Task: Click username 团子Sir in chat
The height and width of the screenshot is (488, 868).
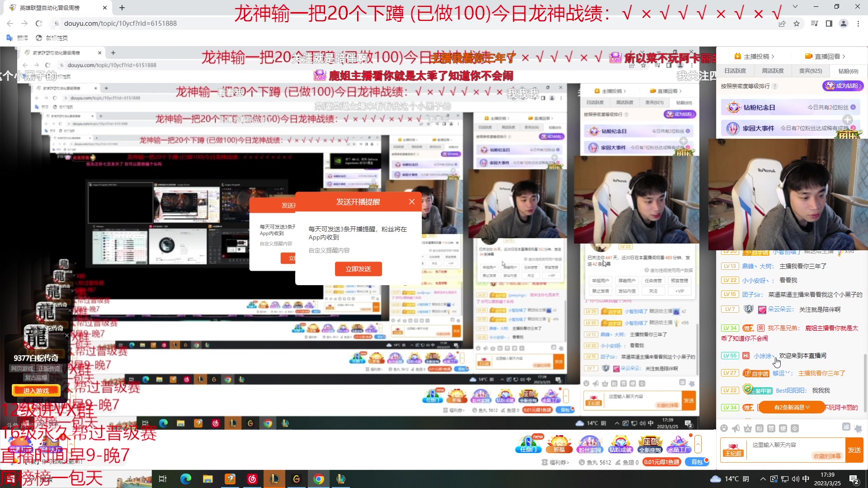Action: (752, 295)
